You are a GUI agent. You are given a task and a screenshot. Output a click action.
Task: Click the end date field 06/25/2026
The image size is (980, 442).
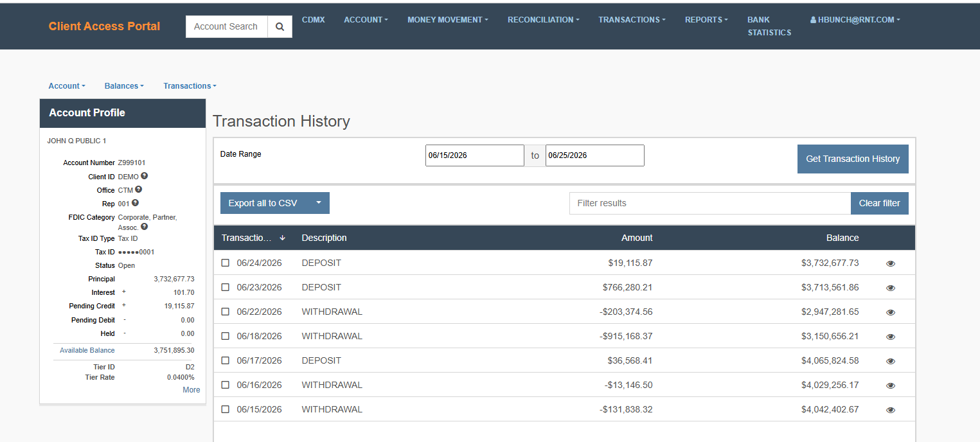coord(595,155)
